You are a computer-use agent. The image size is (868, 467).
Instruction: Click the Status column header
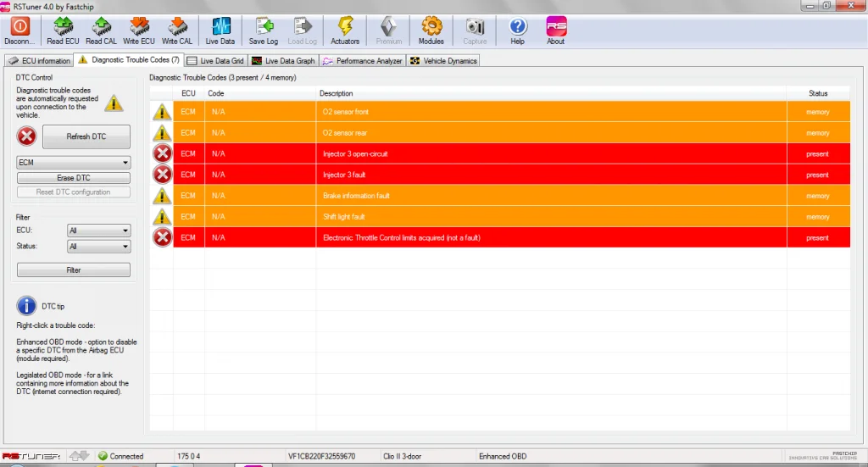pos(818,93)
